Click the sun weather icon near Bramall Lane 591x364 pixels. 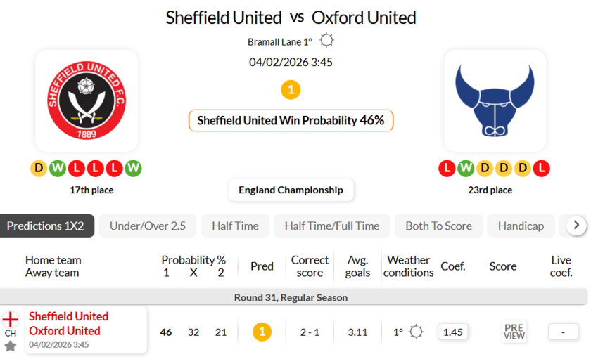pos(326,41)
